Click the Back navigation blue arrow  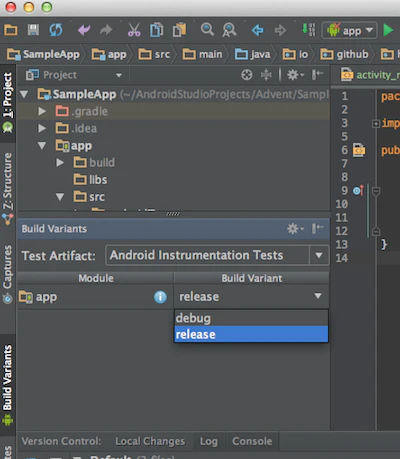tap(257, 30)
